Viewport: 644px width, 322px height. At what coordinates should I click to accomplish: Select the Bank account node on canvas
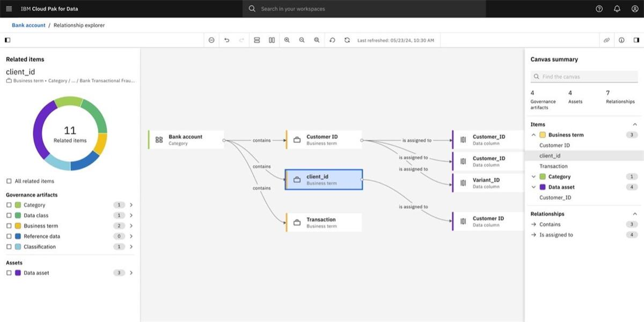point(186,140)
